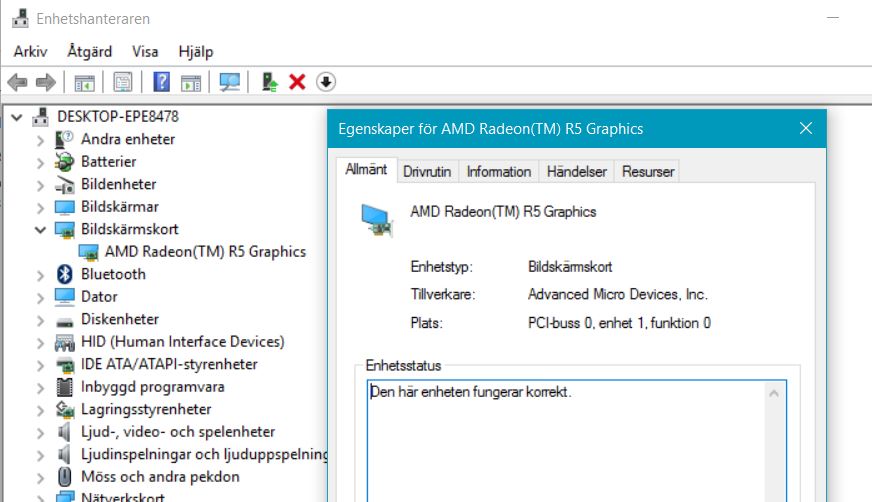Update device driver with green arrow icon
The width and height of the screenshot is (872, 502).
(x=270, y=82)
